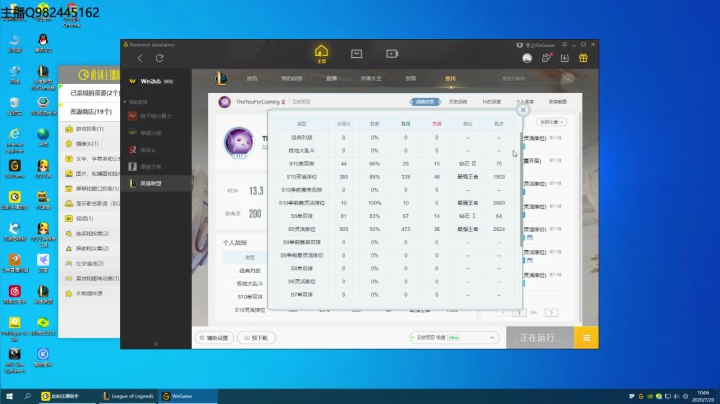Open 游戏抓取(1) in the resource list
This screenshot has width=720, height=404.
click(x=90, y=129)
